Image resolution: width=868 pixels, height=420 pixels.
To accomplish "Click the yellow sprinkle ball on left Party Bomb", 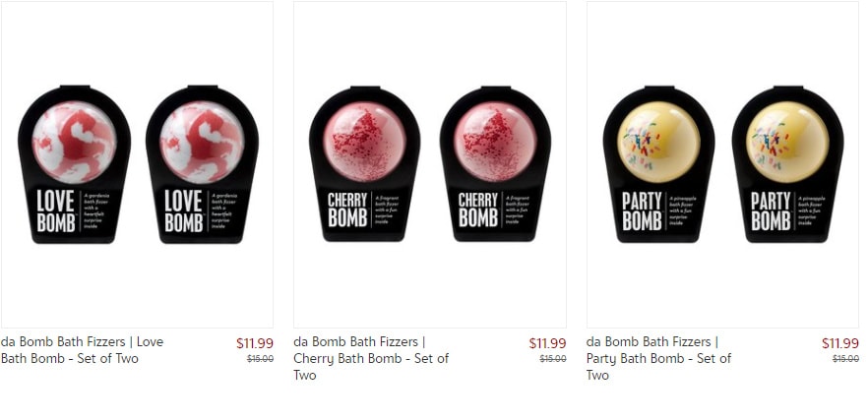I will click(x=658, y=143).
